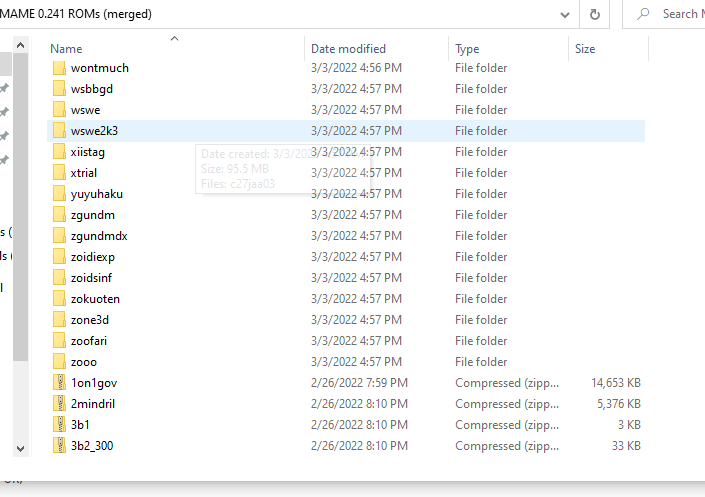Viewport: 705px width, 497px height.
Task: Click the search magnifier icon
Action: coord(643,14)
